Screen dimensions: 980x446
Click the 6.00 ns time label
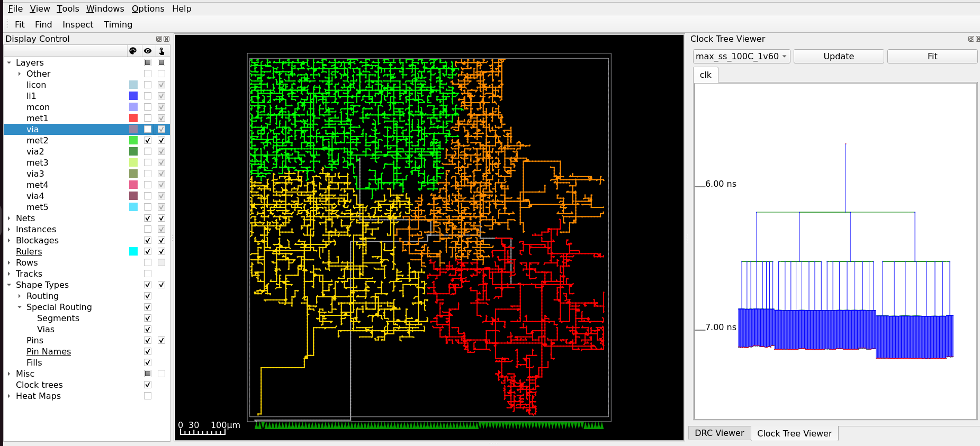point(721,184)
